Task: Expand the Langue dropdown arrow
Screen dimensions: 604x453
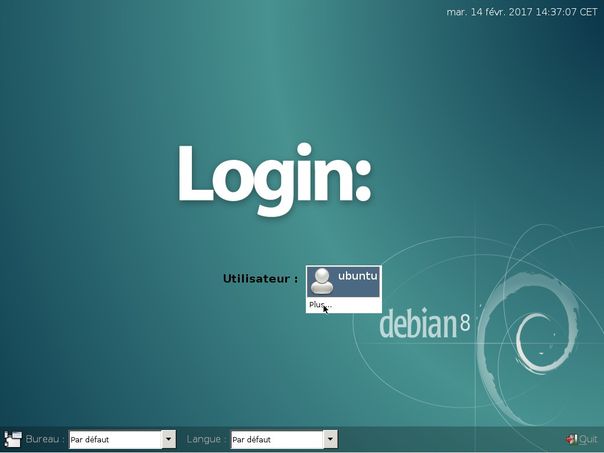Action: tap(330, 439)
